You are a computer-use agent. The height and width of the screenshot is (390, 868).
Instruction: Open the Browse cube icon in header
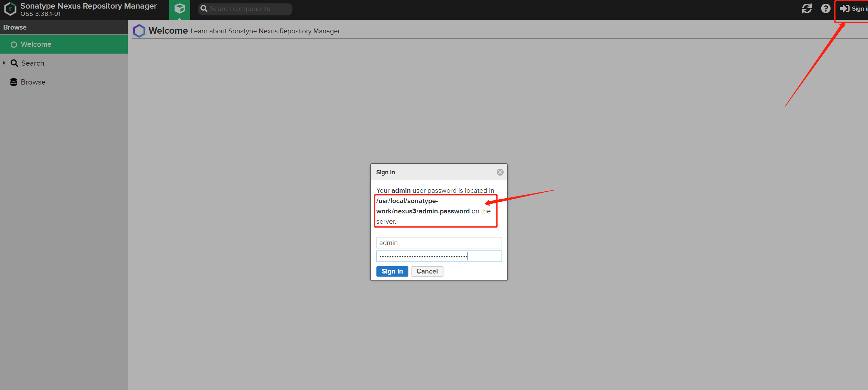179,9
